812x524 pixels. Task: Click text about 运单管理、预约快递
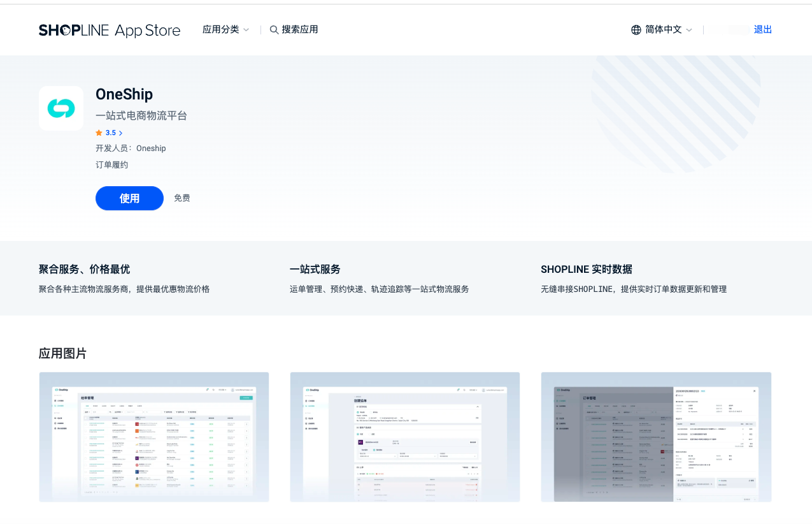pyautogui.click(x=380, y=289)
